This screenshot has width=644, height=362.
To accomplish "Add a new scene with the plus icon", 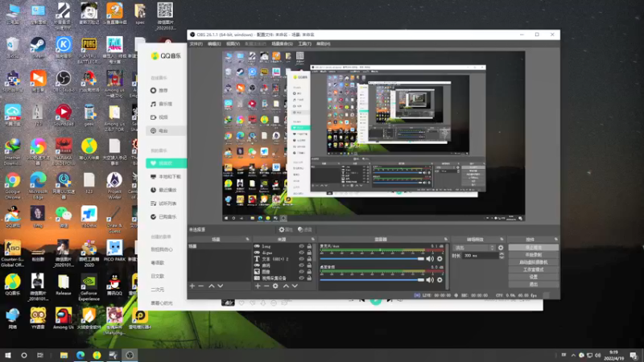I will tap(192, 286).
